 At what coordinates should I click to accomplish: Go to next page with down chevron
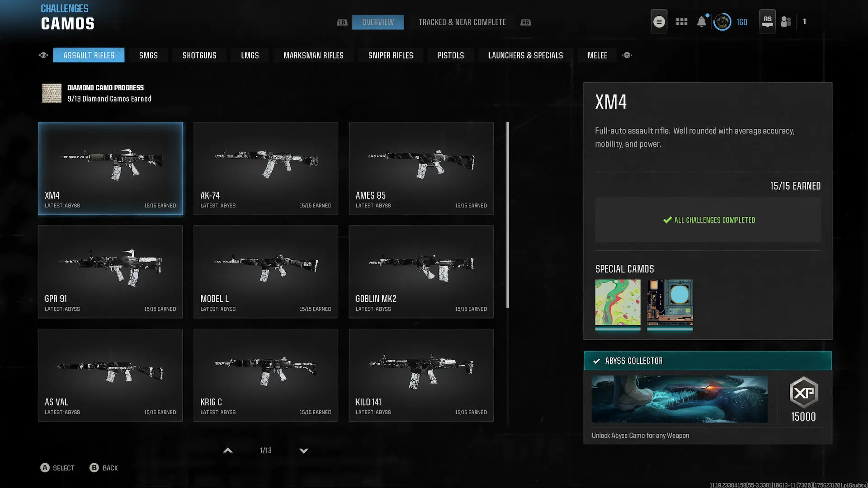(x=304, y=450)
